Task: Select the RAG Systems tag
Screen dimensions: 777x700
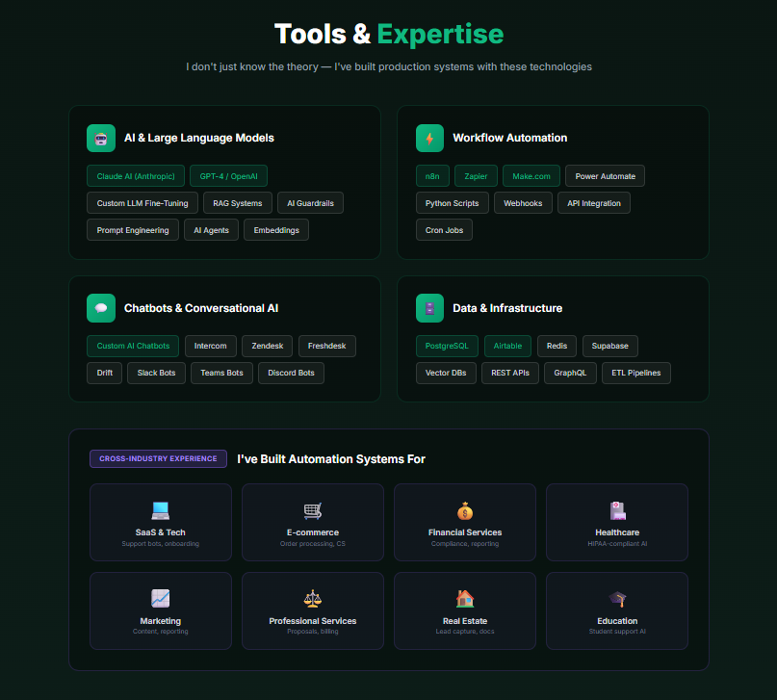Action: (x=238, y=203)
